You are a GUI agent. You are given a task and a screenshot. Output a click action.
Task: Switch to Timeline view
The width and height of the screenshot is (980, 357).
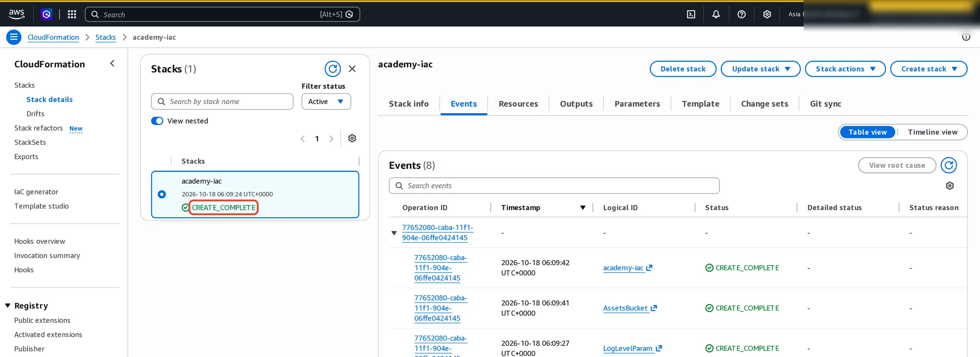(933, 132)
